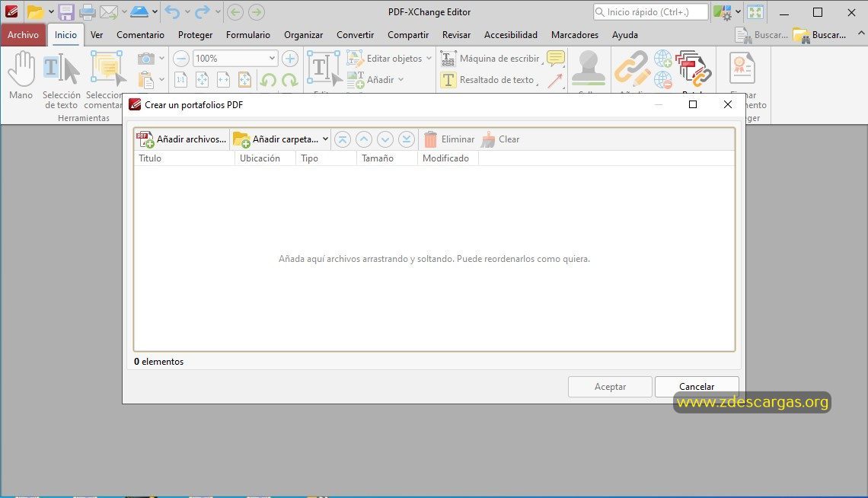
Task: Click the Añadir archivos button
Action: click(181, 139)
